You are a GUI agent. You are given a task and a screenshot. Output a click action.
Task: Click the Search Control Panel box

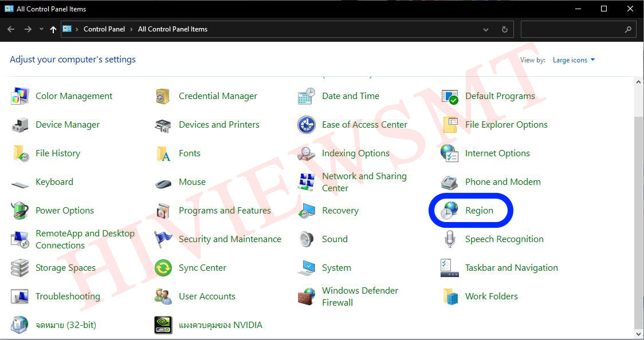(573, 29)
